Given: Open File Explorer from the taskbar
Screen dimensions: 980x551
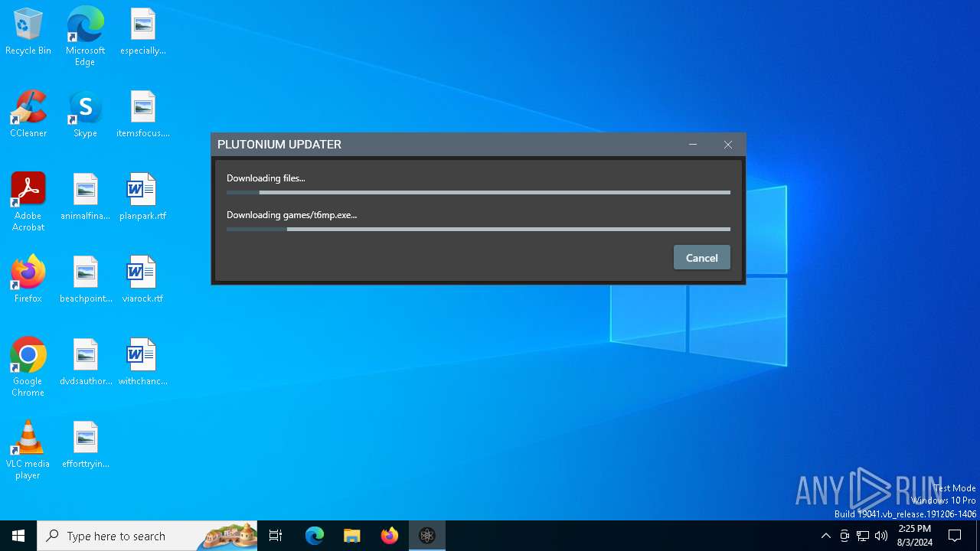Looking at the screenshot, I should point(352,536).
